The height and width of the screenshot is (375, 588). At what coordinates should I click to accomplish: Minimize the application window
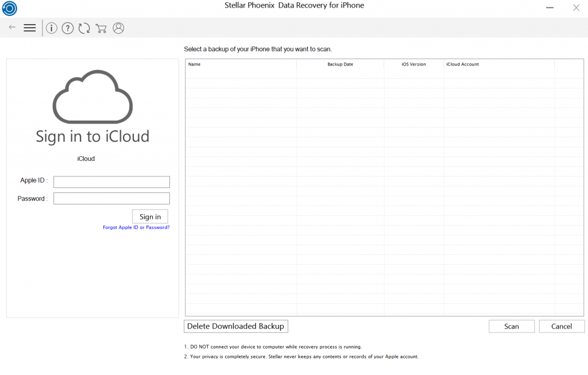click(x=550, y=7)
